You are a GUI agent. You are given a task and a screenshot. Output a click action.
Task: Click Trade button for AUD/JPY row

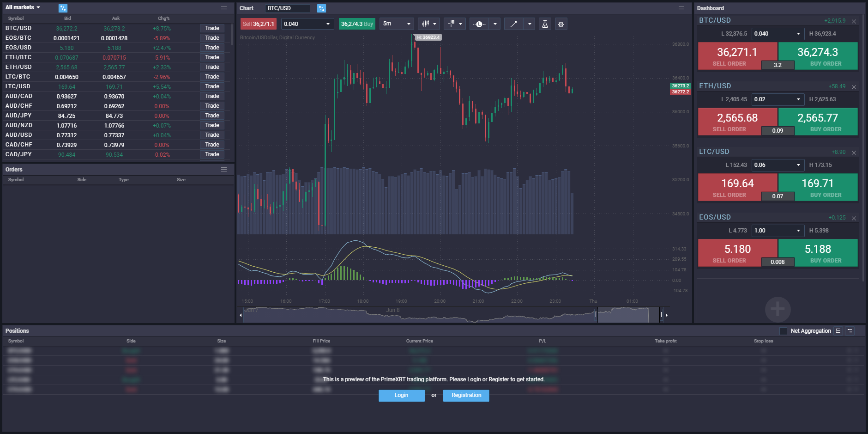pos(212,116)
